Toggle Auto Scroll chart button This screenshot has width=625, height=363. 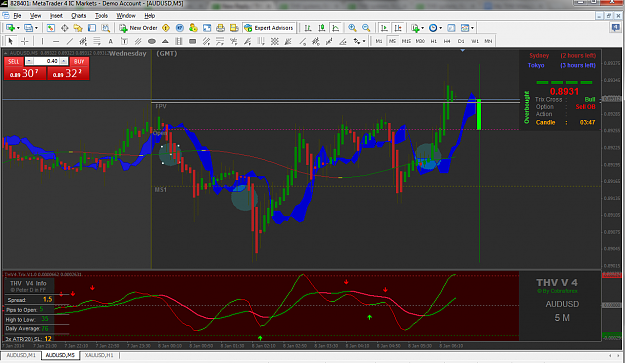(384, 28)
